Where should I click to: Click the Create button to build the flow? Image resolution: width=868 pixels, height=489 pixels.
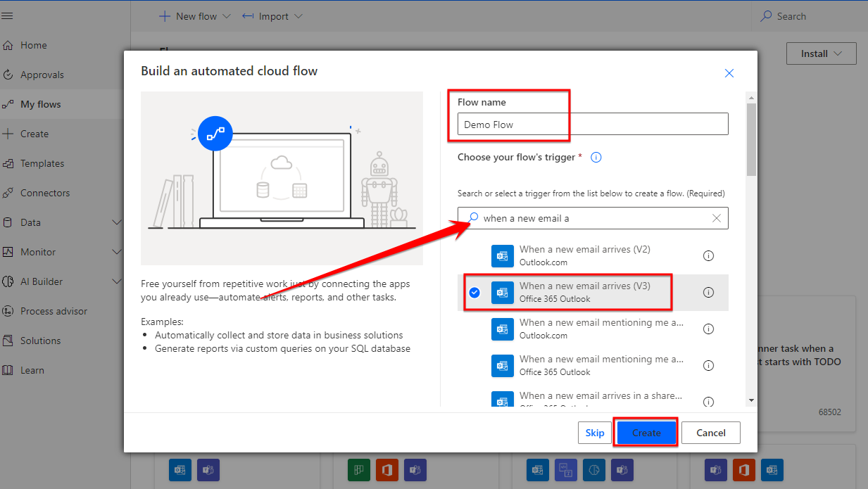coord(646,433)
